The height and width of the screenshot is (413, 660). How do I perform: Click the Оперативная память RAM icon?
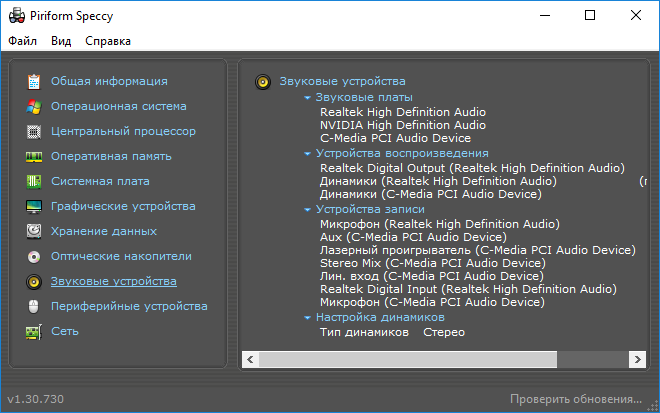(x=34, y=156)
